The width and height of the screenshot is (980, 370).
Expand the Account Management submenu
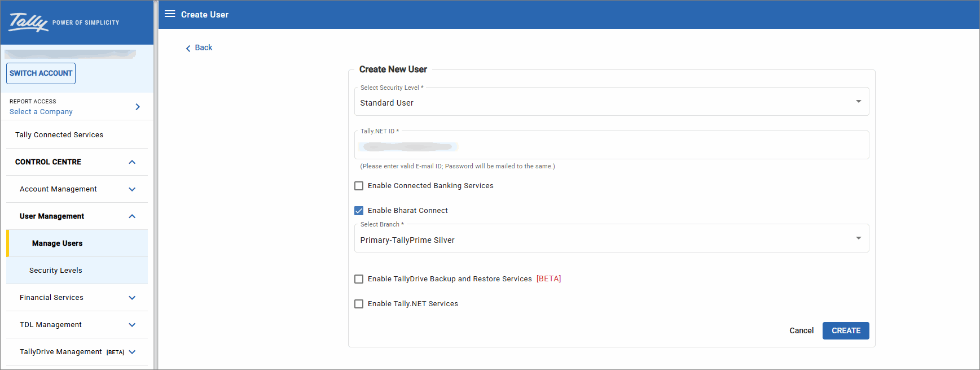click(132, 189)
